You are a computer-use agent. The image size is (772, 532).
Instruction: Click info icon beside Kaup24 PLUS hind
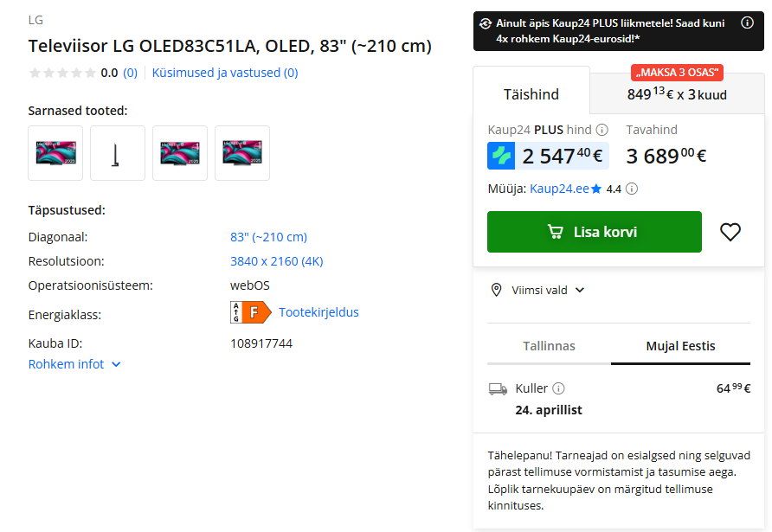(x=602, y=130)
